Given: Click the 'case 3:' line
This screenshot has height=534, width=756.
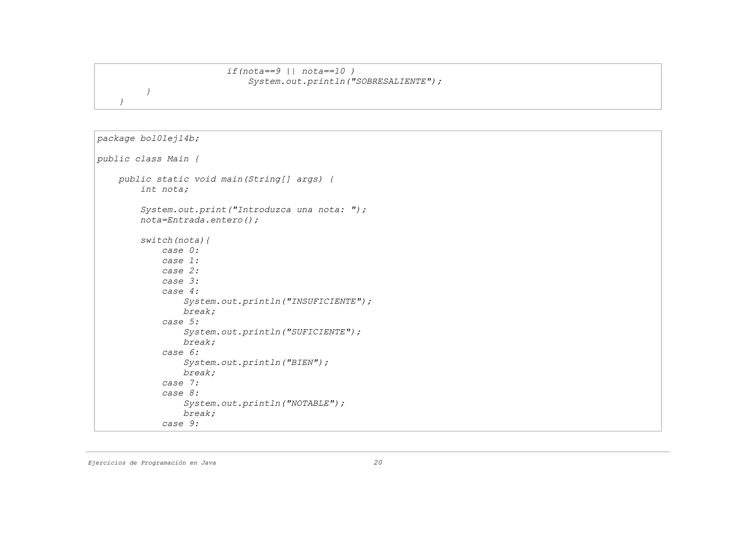Looking at the screenshot, I should point(181,281).
